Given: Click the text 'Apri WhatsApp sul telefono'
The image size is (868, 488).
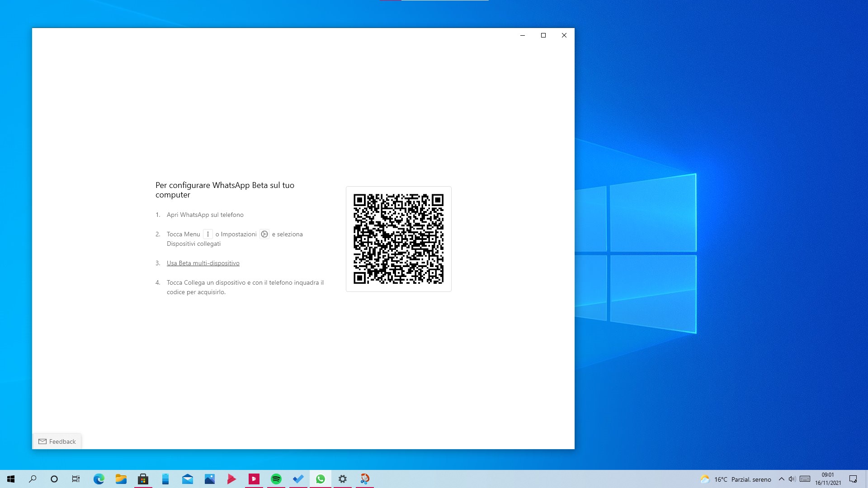Looking at the screenshot, I should click(x=205, y=215).
